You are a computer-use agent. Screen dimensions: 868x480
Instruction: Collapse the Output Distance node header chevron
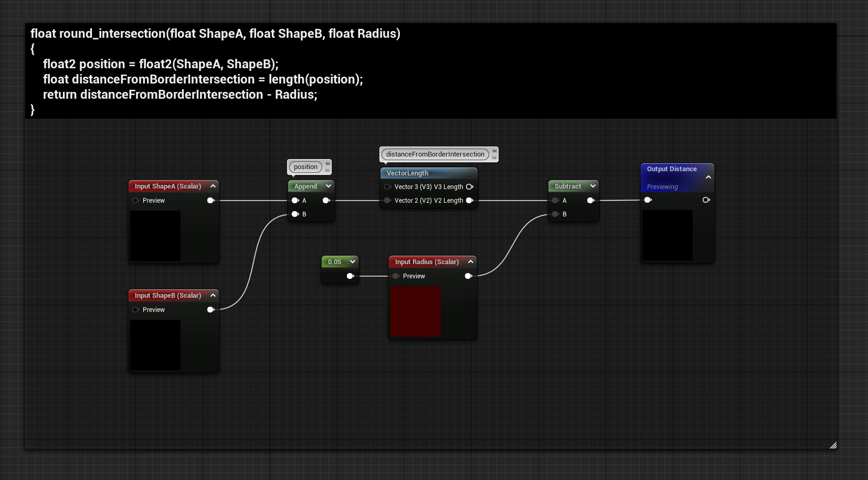[x=707, y=177]
